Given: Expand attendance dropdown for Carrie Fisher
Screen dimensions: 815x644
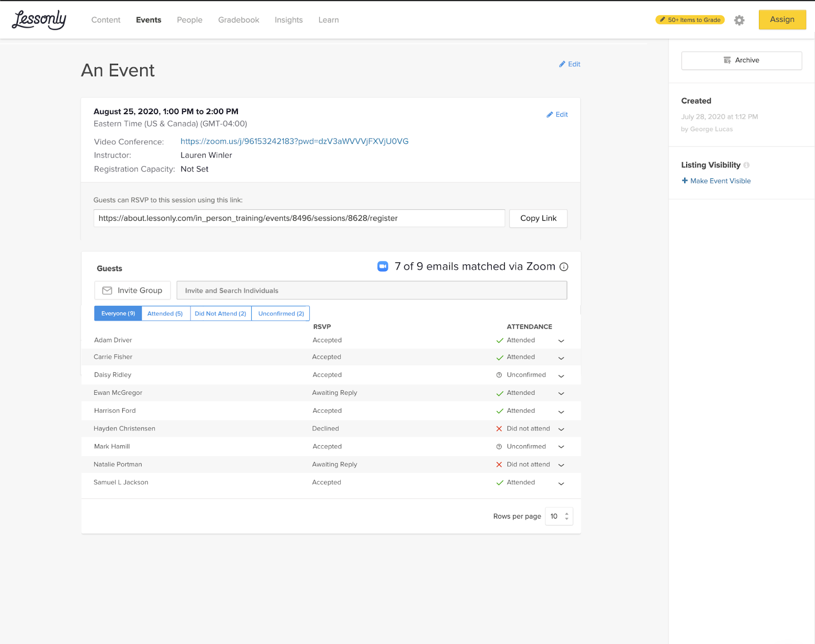Looking at the screenshot, I should tap(561, 358).
